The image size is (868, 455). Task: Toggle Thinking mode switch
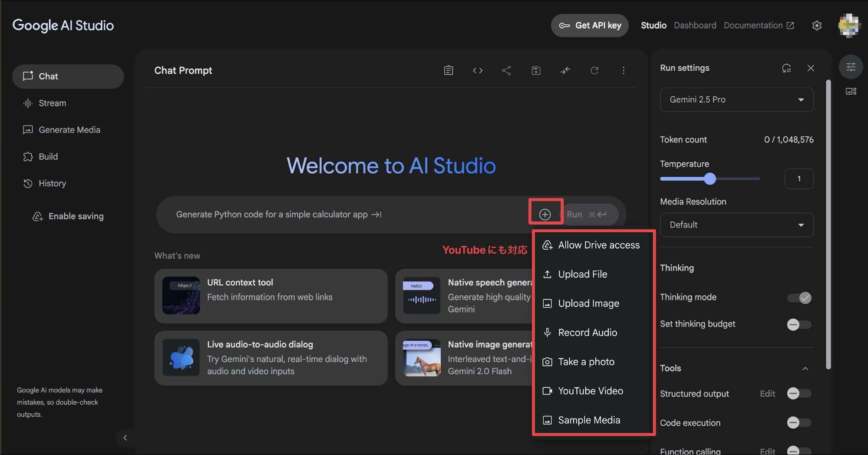point(799,298)
